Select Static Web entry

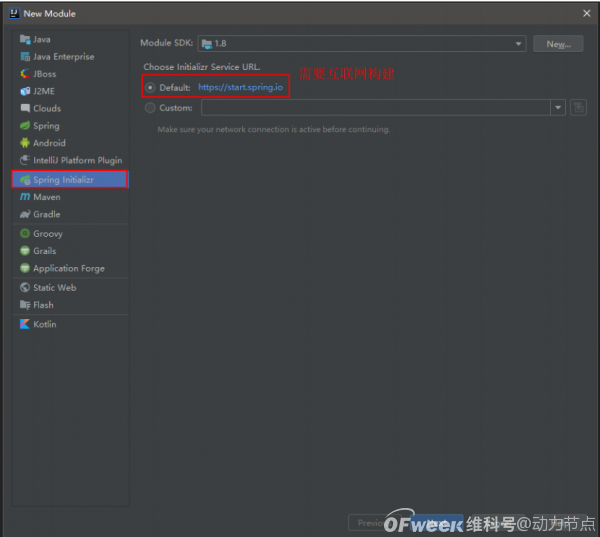(71, 287)
